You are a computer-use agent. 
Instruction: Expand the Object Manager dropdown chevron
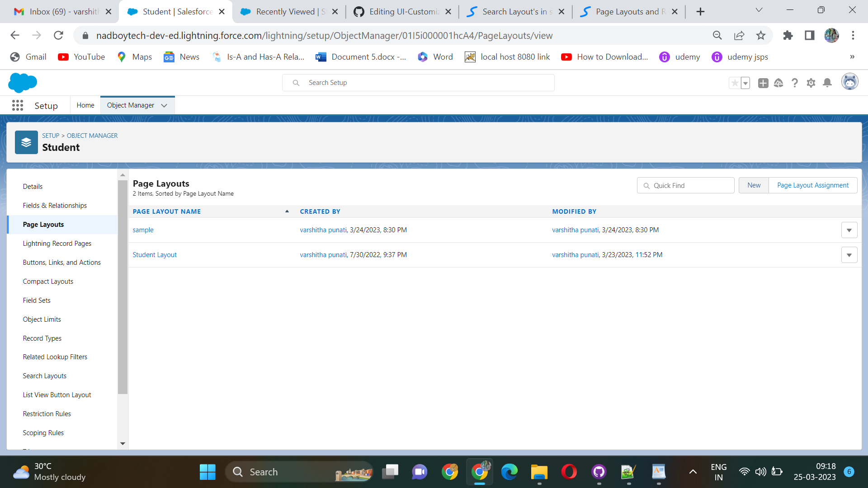pos(164,105)
